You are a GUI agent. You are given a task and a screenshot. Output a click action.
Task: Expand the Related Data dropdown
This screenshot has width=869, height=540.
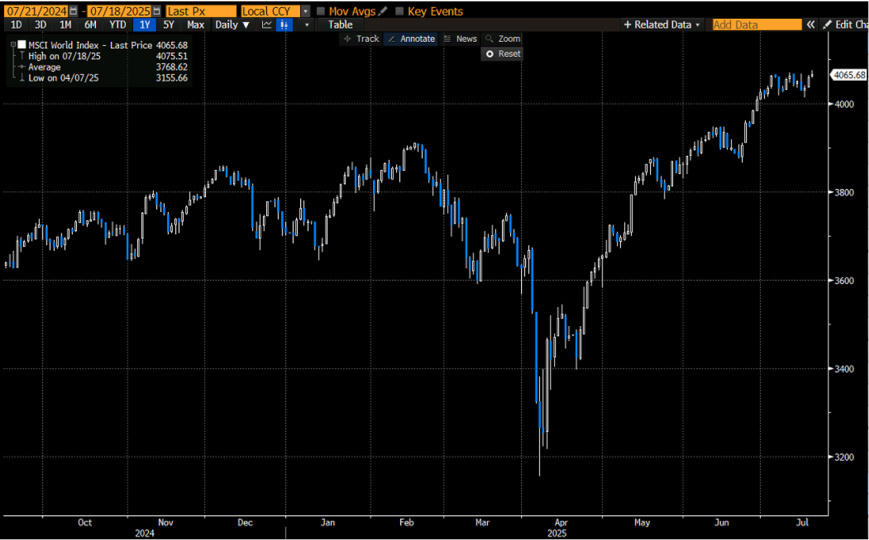(x=662, y=25)
